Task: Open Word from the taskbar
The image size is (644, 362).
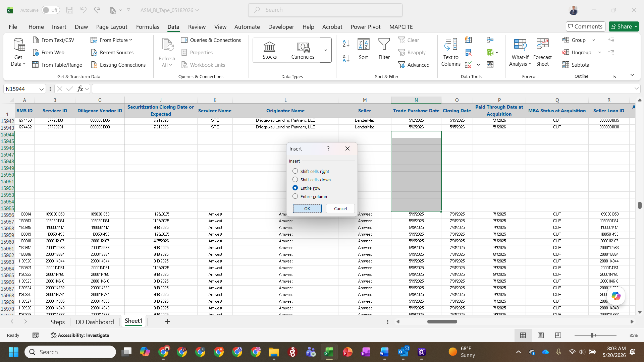Action: 384,352
